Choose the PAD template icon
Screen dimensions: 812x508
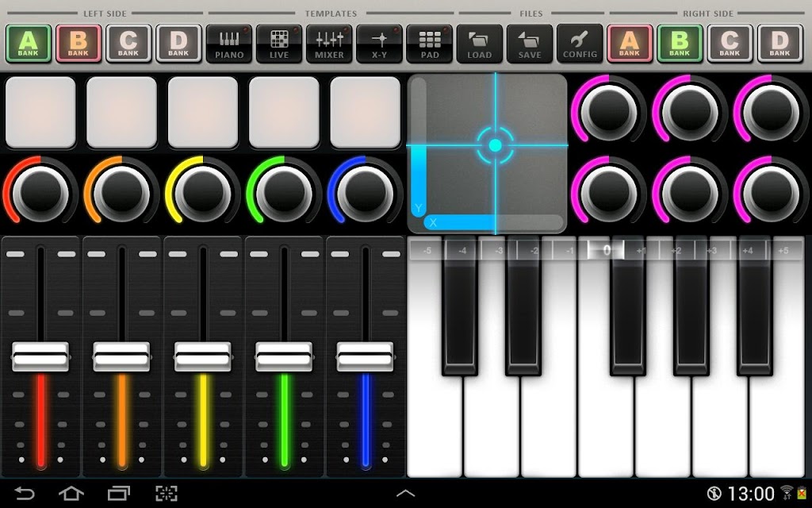[x=430, y=44]
